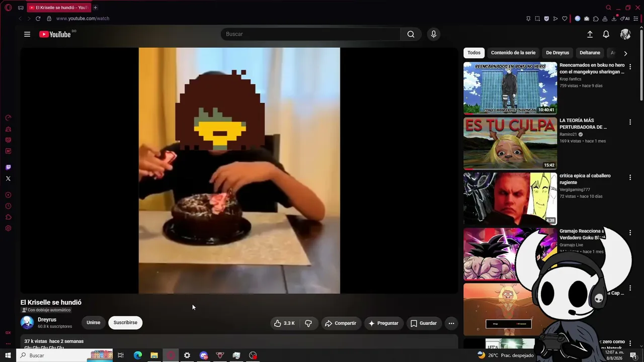Open options for LA TEORÍA MÁS PERTURBADORA video

630,122
